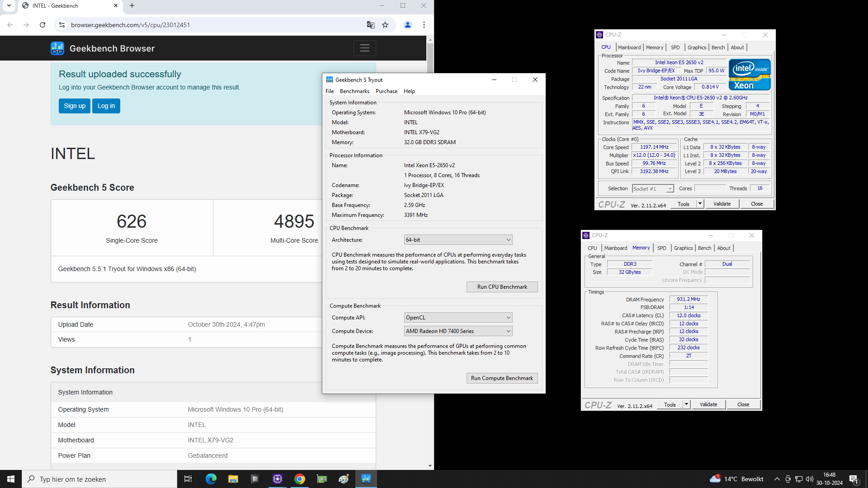Screen dimensions: 868x488
Task: Open the tab search chevron in Chrome
Action: pos(9,5)
